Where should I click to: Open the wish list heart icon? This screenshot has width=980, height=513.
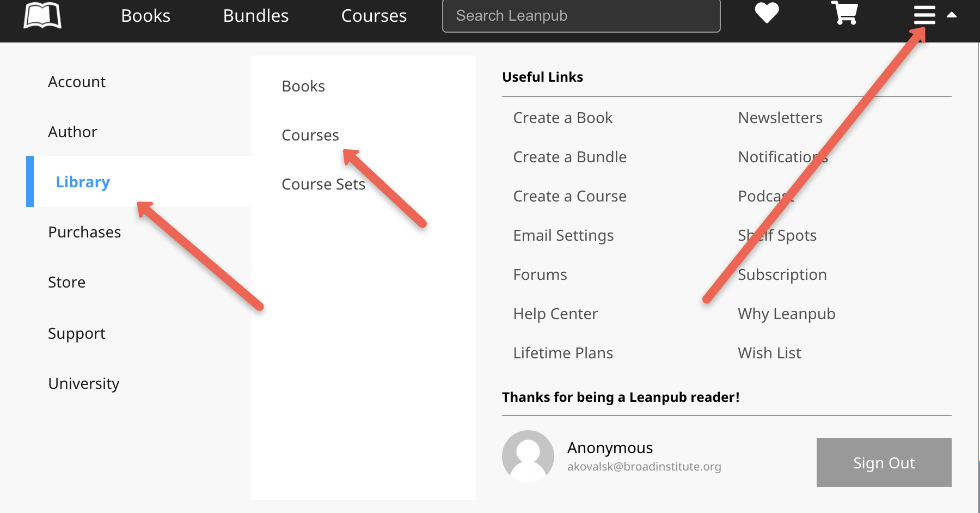tap(767, 13)
